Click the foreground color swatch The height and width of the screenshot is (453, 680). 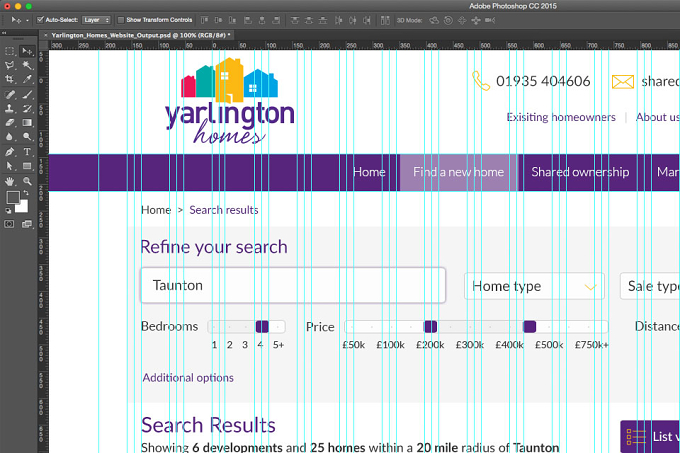click(x=13, y=198)
